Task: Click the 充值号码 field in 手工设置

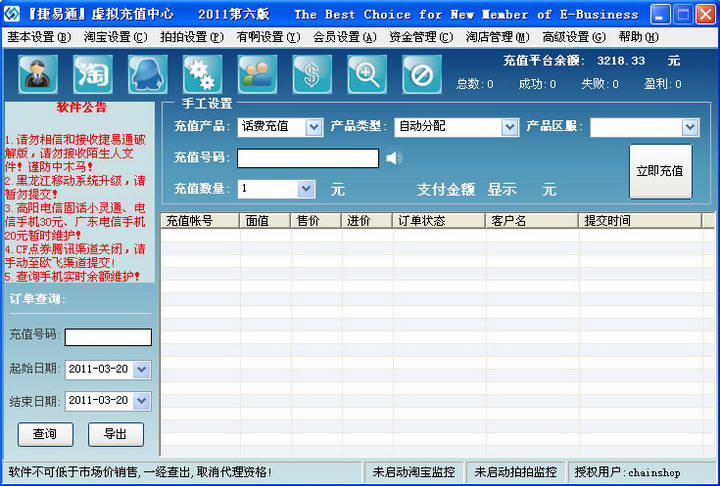Action: 308,158
